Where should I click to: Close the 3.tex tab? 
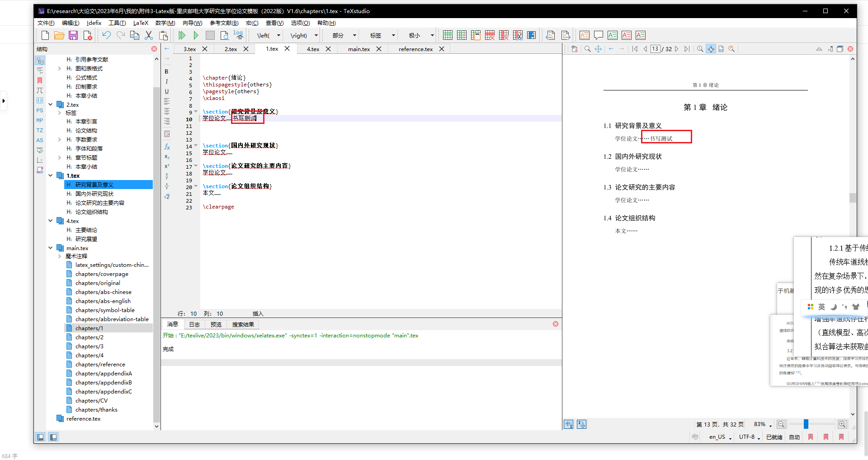[x=205, y=49]
